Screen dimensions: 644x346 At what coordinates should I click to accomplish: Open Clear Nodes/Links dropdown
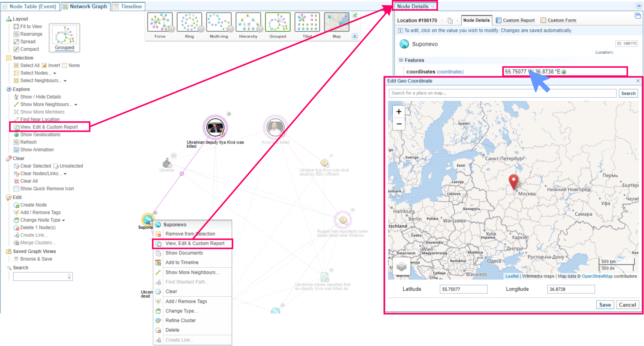click(x=65, y=174)
